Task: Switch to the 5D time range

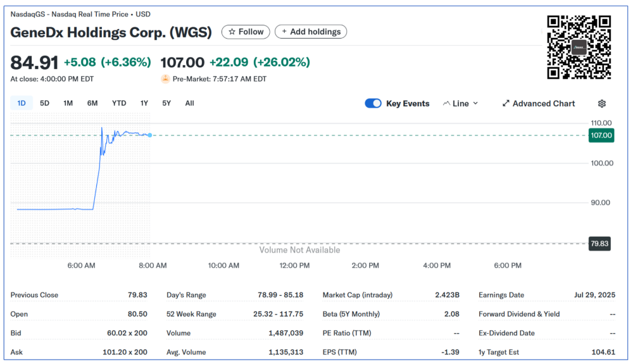Action: (44, 103)
